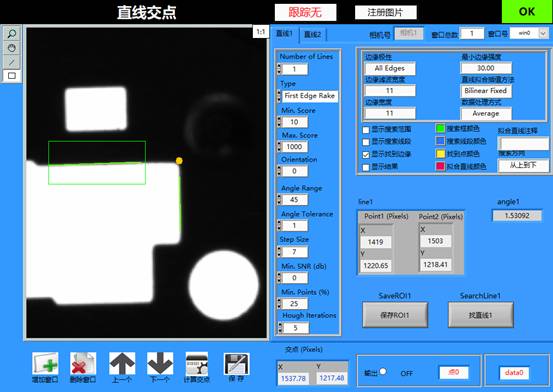The height and width of the screenshot is (392, 553).
Task: Switch to the 直线2 tab
Action: (x=312, y=34)
